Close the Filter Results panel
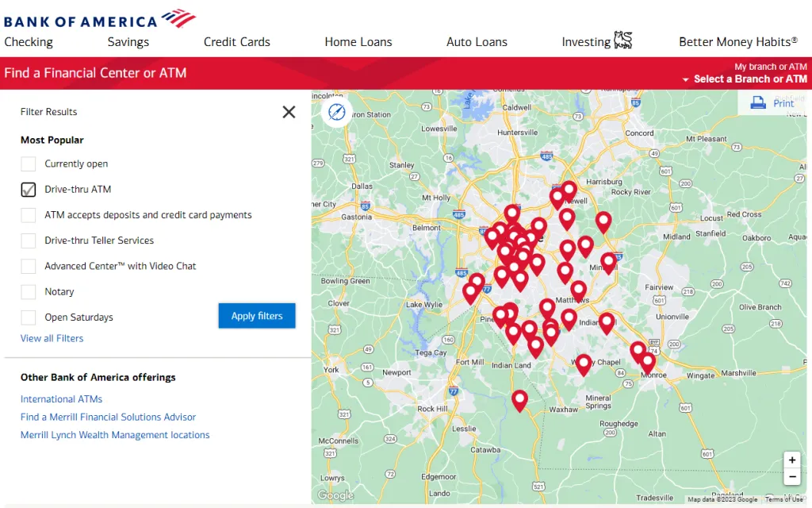This screenshot has height=508, width=812. (x=289, y=112)
